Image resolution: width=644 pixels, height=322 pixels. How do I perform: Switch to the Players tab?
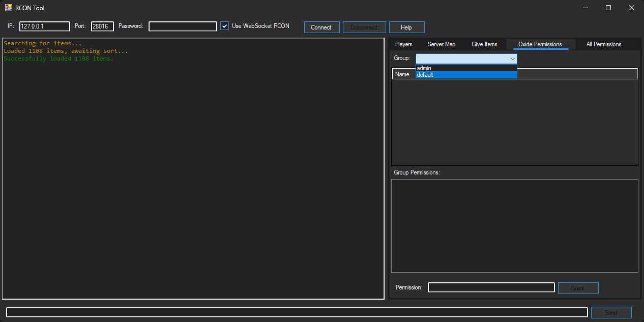(x=403, y=44)
